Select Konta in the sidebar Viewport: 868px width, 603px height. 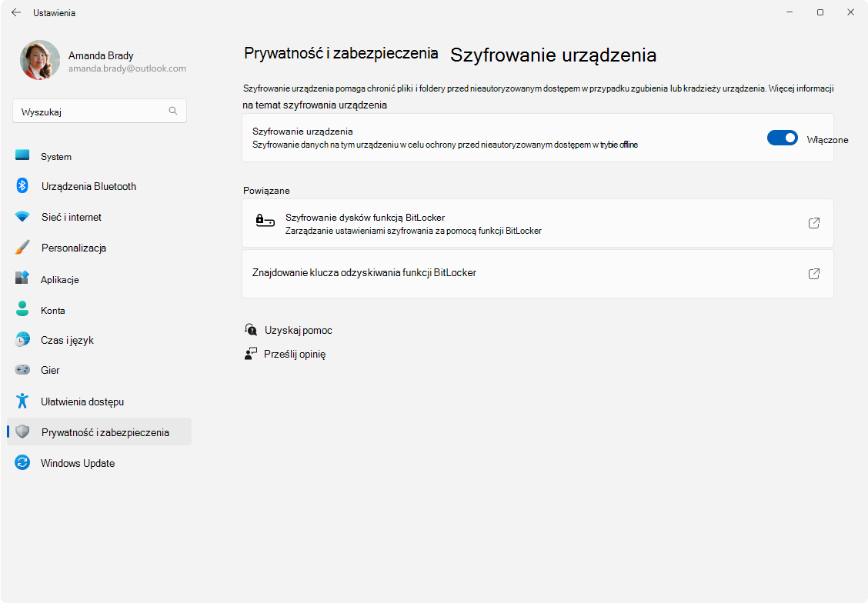pyautogui.click(x=52, y=310)
